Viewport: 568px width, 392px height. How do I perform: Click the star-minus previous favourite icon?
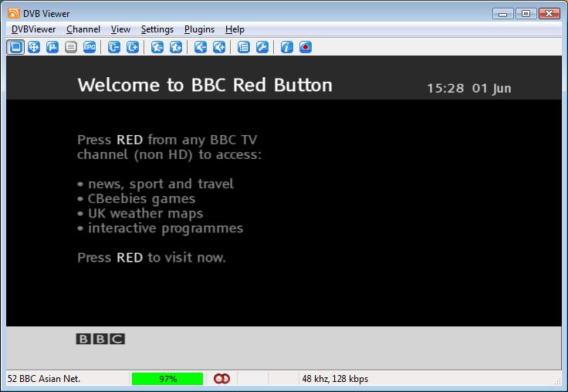click(x=157, y=47)
